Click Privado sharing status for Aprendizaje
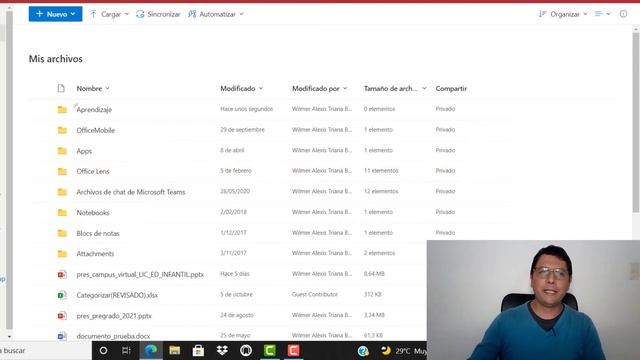 coord(445,109)
